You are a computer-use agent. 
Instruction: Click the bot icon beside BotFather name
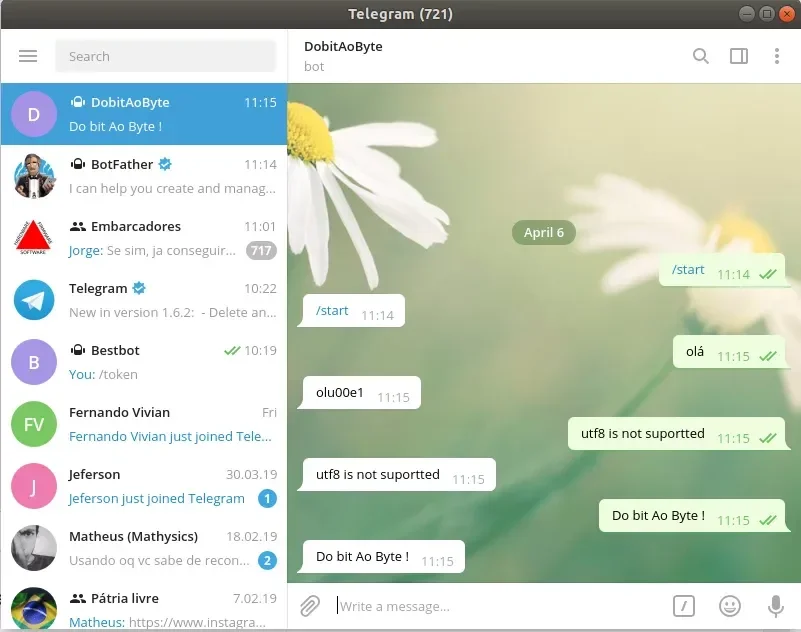point(78,164)
